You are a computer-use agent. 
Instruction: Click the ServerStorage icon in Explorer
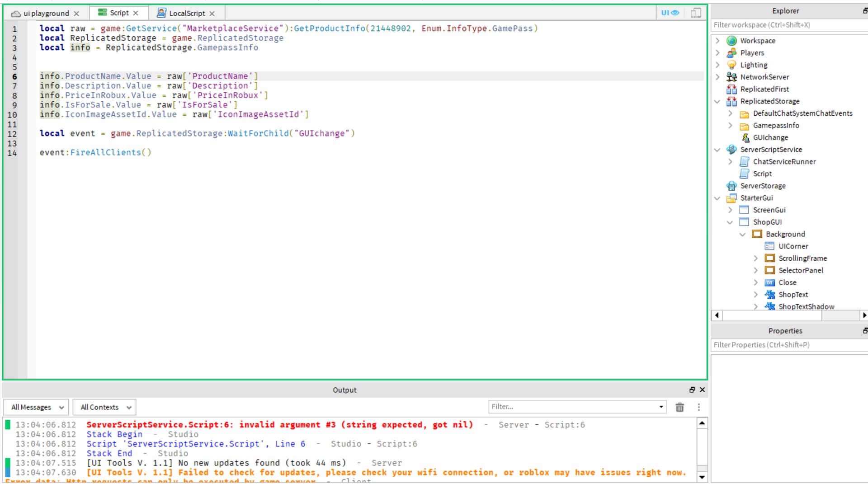731,186
